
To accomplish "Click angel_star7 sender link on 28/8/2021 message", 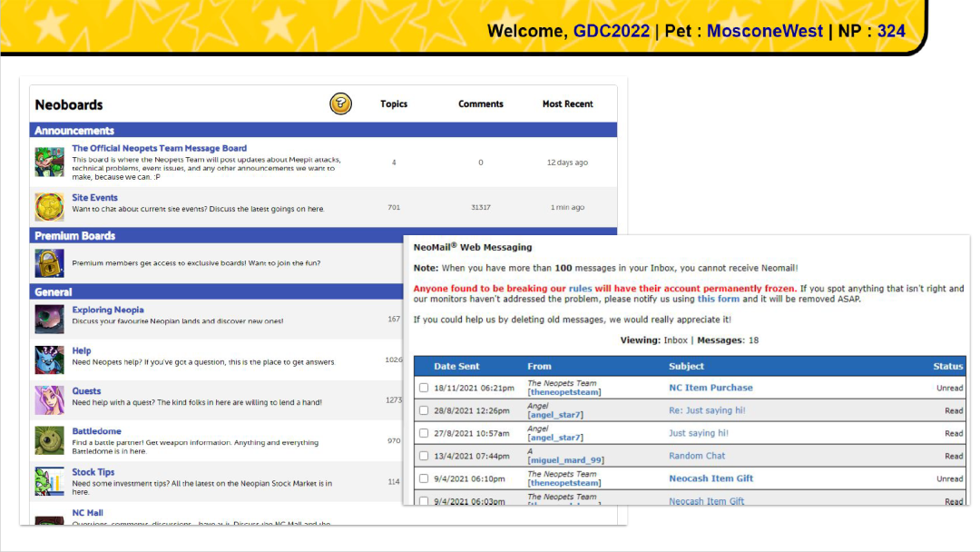I will pos(555,415).
